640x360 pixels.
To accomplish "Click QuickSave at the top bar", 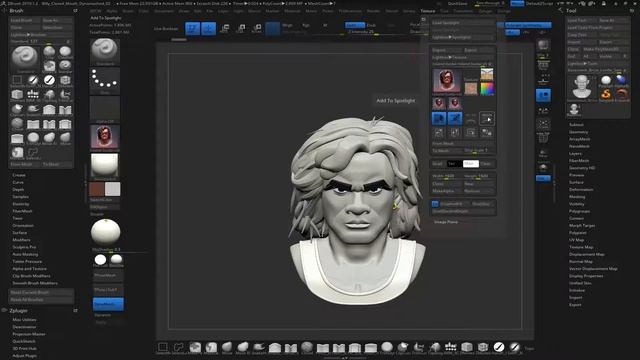I will (x=458, y=3).
